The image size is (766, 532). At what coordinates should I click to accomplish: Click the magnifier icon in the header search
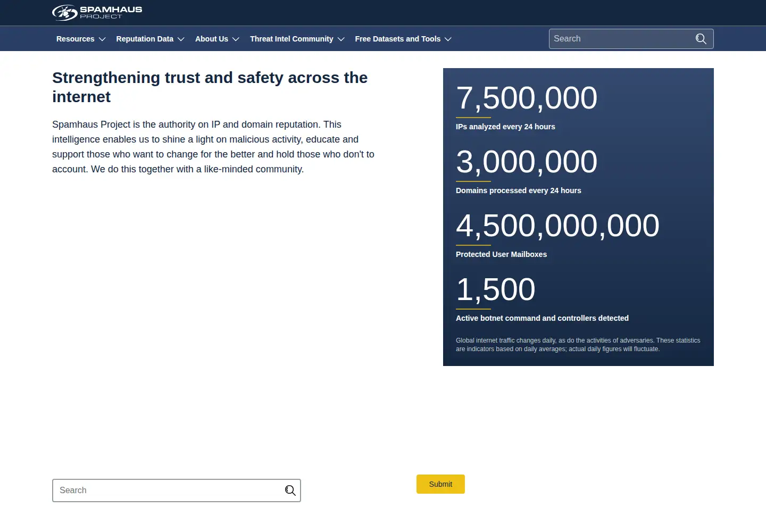(701, 39)
